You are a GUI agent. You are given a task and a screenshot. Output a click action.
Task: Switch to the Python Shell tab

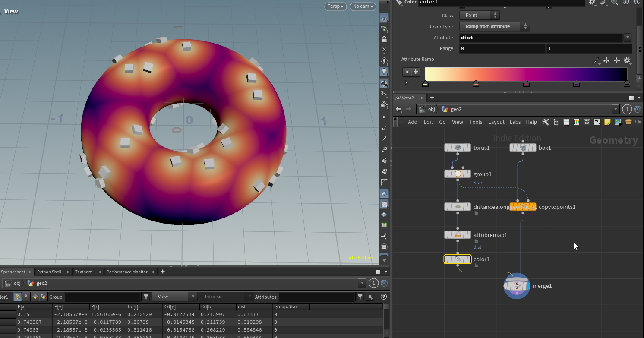point(49,272)
